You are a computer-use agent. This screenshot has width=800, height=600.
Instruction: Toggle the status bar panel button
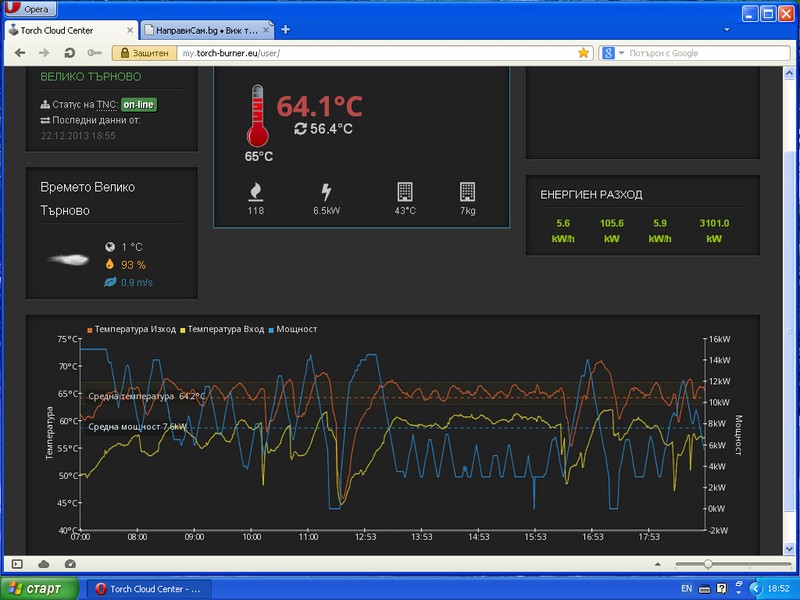coord(16,563)
